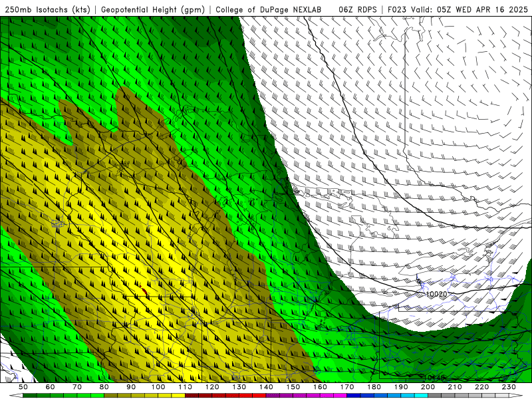Screen dimensions: 532x399
Task: Click the 210 value on the color scale
Action: click(x=455, y=387)
